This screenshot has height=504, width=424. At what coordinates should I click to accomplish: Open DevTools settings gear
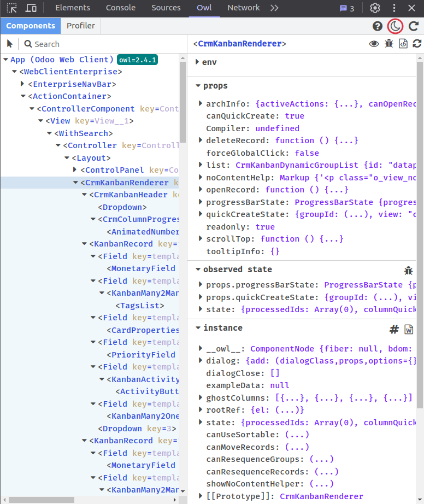pyautogui.click(x=375, y=8)
